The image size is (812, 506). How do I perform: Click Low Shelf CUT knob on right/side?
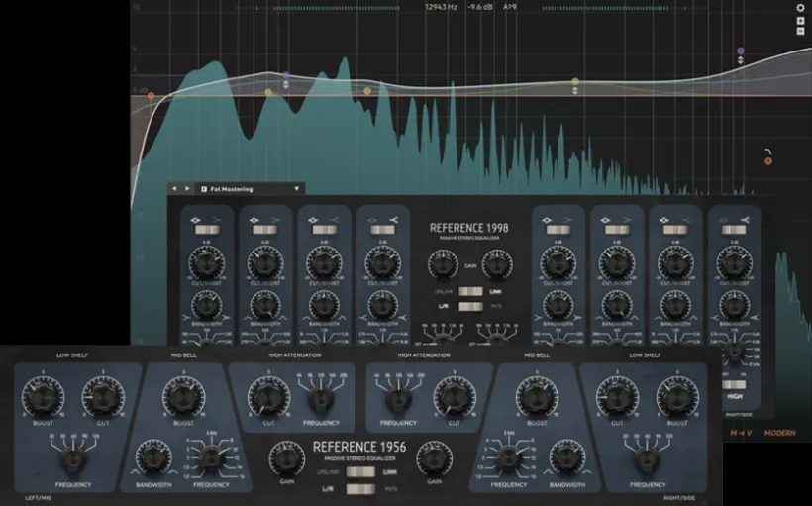pyautogui.click(x=617, y=397)
